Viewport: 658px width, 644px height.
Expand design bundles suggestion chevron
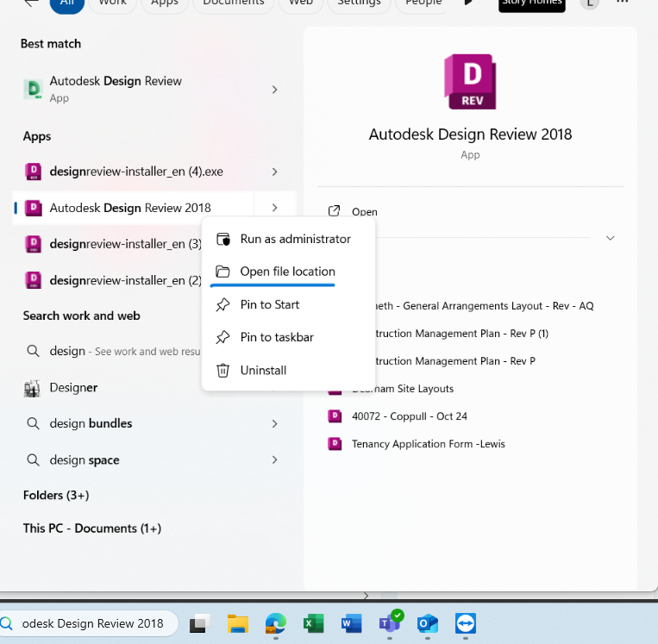pos(274,424)
